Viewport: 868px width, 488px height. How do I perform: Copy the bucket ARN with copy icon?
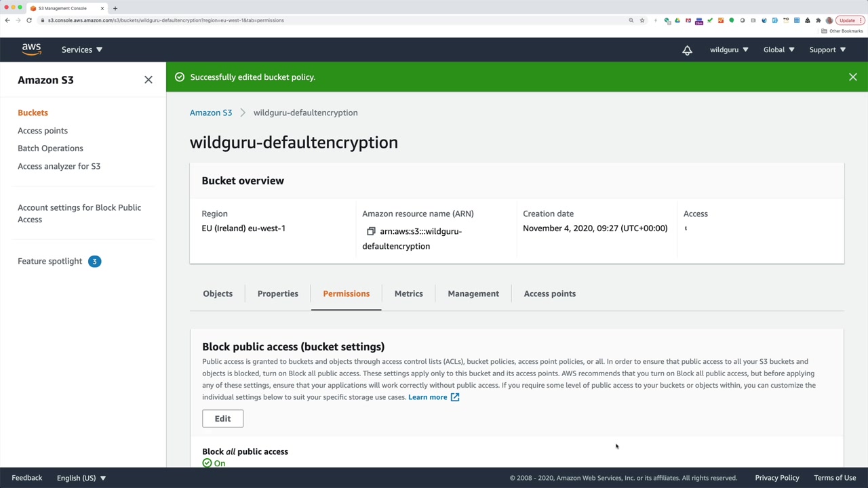[x=371, y=232]
